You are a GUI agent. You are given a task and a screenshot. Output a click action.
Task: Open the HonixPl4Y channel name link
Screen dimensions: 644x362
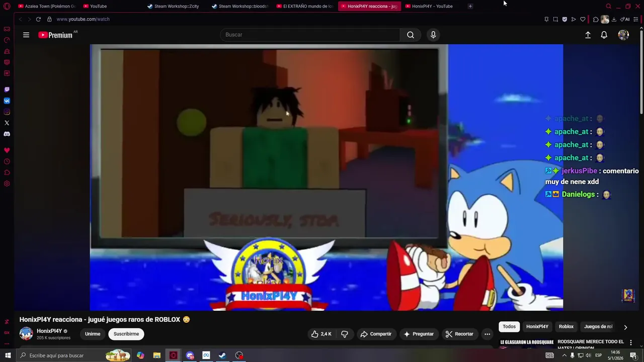pos(49,331)
